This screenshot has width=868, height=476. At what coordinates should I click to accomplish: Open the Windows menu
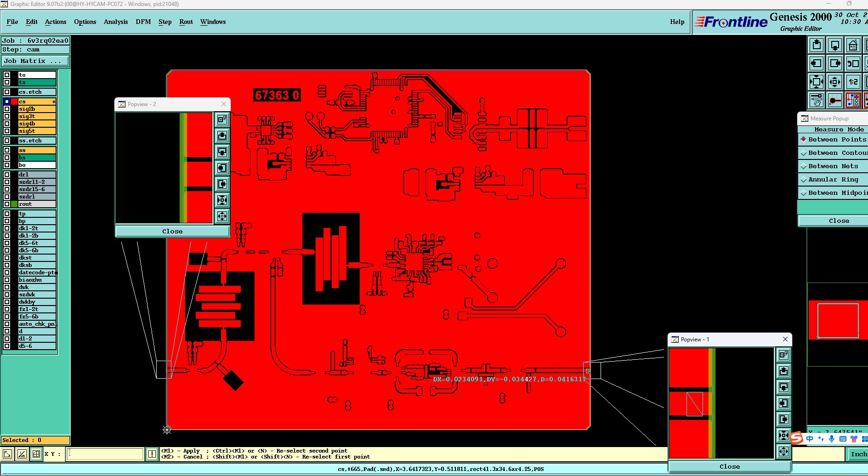213,22
